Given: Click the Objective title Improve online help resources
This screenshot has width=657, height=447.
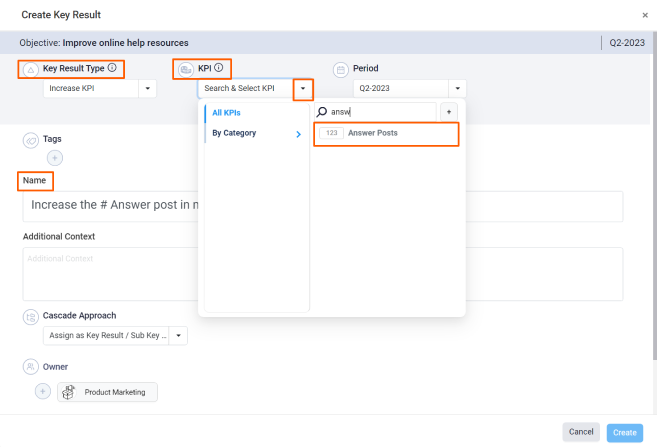Looking at the screenshot, I should coord(125,43).
